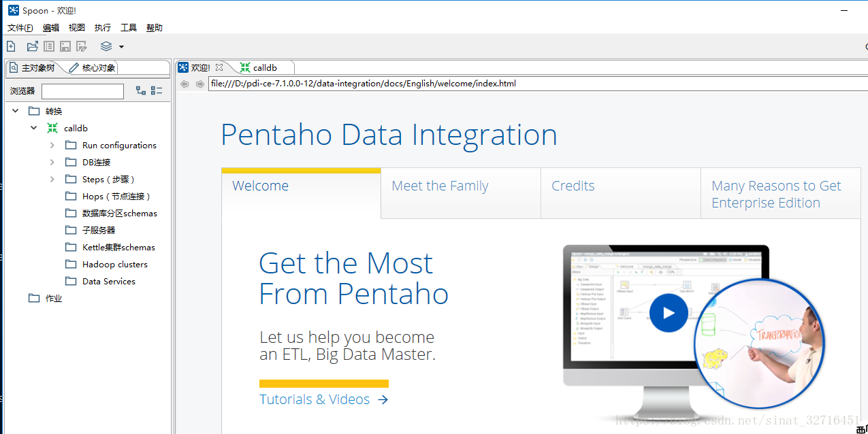
Task: Select 数据库分区schemas tree item
Action: point(120,213)
